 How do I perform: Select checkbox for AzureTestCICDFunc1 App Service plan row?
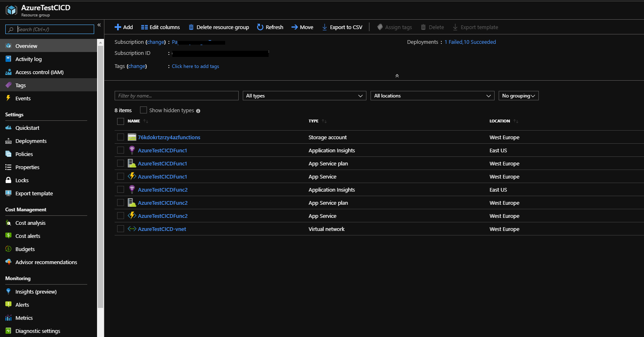pyautogui.click(x=120, y=163)
